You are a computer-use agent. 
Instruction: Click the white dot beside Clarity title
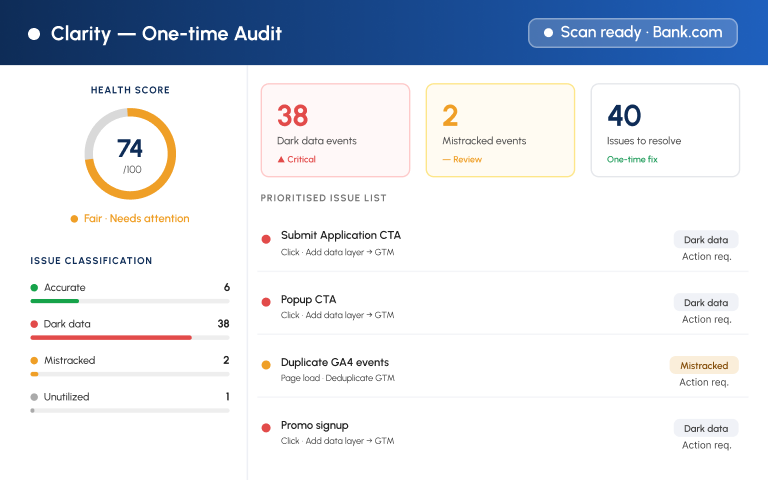(x=34, y=34)
